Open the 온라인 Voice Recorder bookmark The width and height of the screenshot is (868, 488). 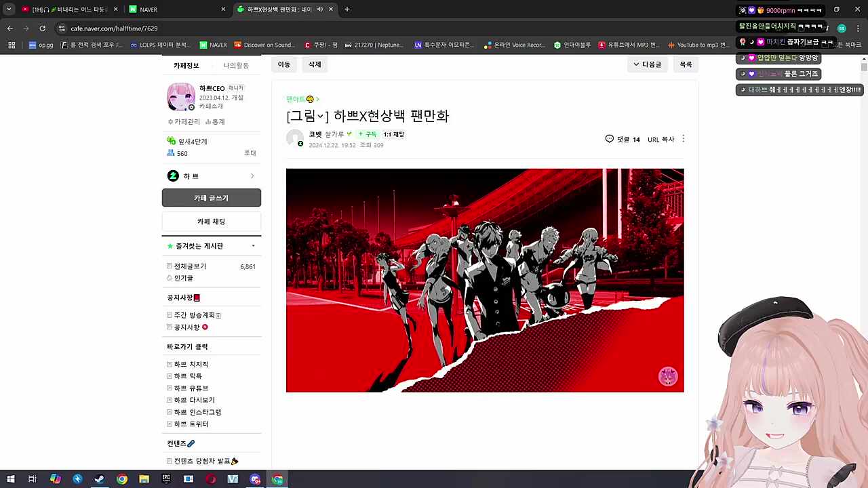coord(515,45)
